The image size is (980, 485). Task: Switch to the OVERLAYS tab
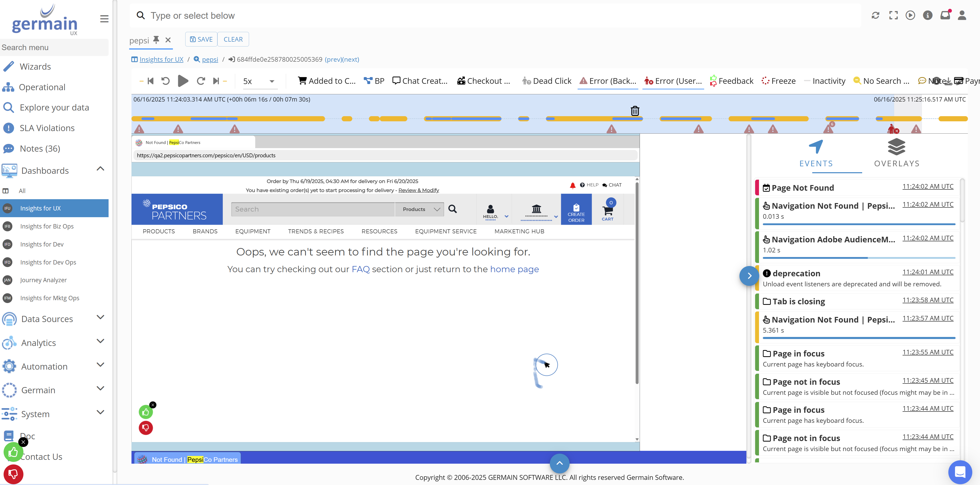(x=897, y=153)
